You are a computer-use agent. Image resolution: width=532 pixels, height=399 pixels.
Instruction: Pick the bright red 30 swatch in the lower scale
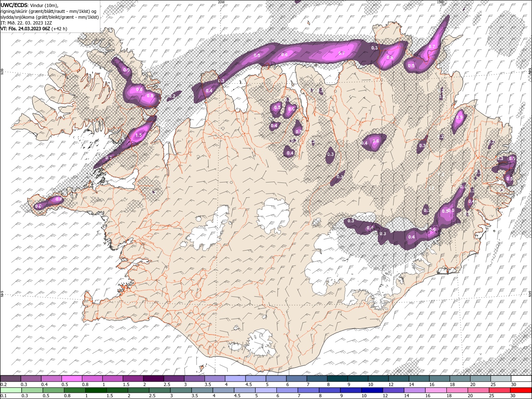(x=521, y=390)
